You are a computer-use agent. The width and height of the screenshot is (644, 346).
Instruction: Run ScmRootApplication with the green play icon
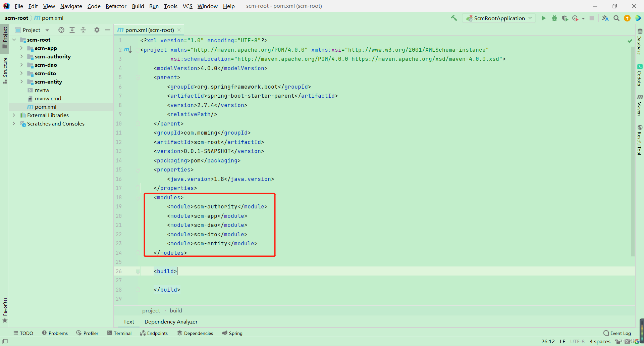click(543, 18)
